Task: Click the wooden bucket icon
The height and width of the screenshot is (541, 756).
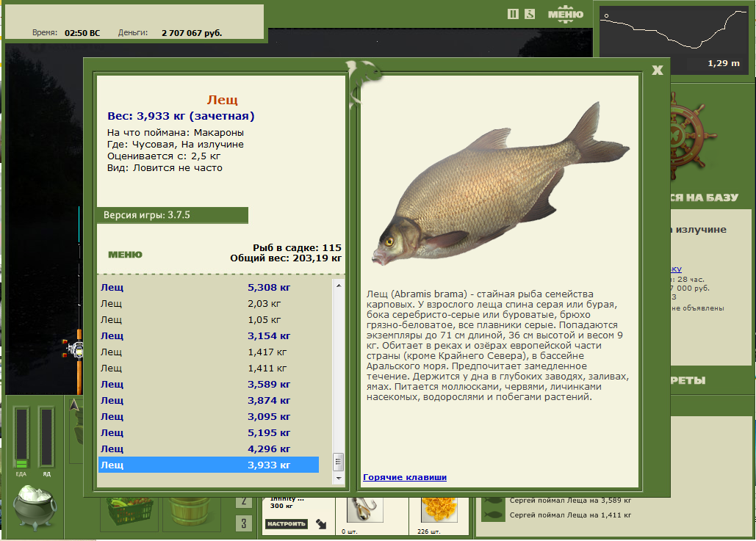Action: pyautogui.click(x=190, y=512)
